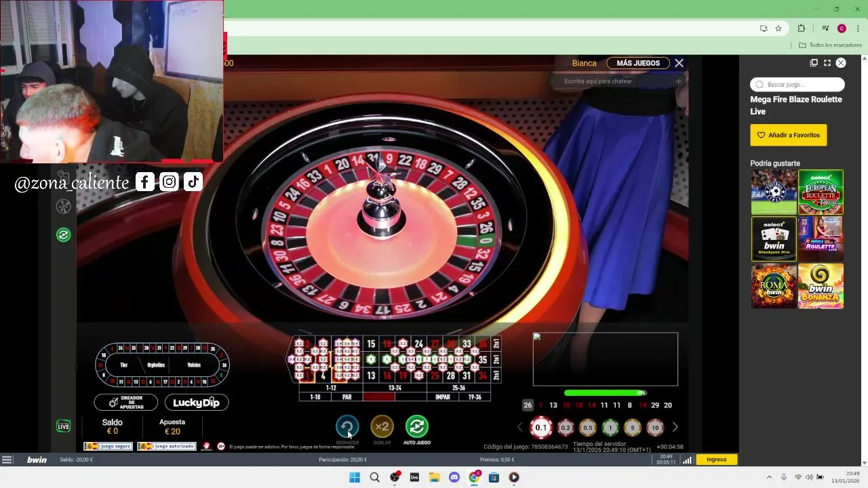
Task: Click the green LIVE icon
Action: [63, 426]
